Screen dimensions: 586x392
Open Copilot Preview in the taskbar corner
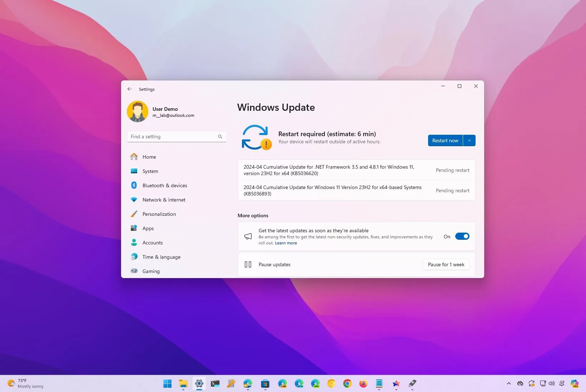click(575, 383)
